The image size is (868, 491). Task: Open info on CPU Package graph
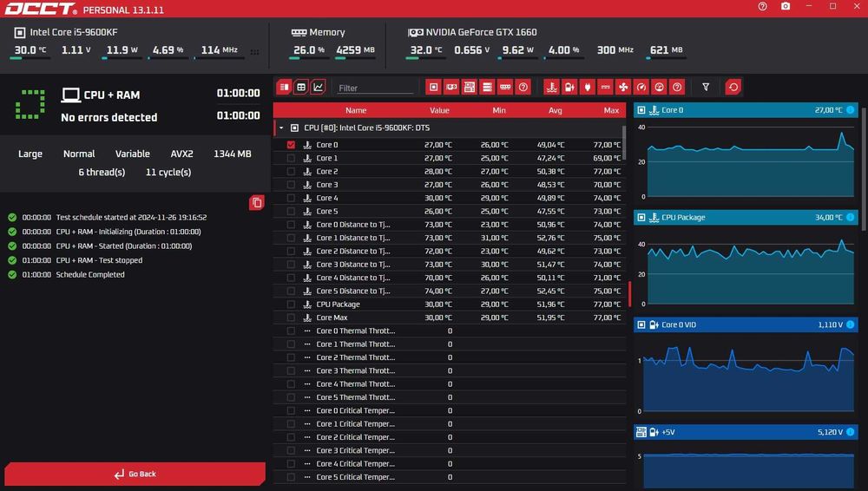(x=850, y=217)
